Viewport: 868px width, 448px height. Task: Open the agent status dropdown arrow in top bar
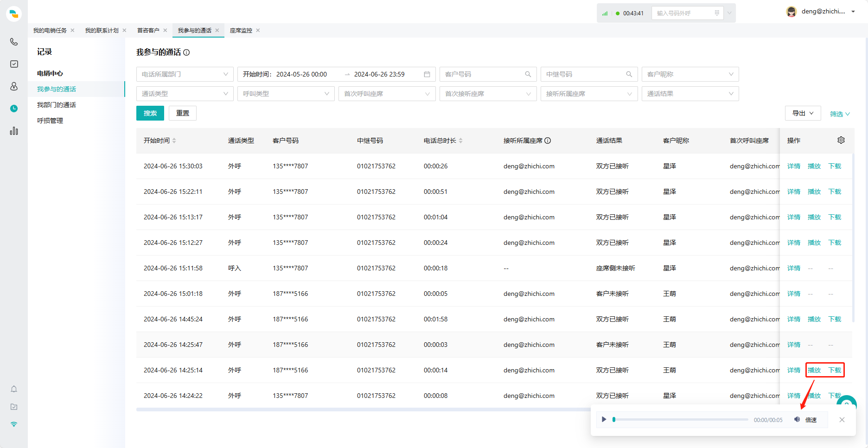729,13
